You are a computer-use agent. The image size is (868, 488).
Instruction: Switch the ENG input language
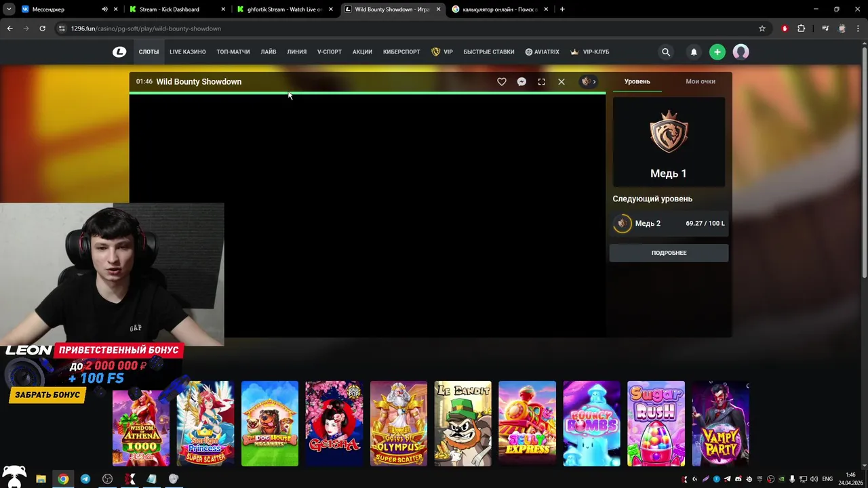[x=827, y=479]
